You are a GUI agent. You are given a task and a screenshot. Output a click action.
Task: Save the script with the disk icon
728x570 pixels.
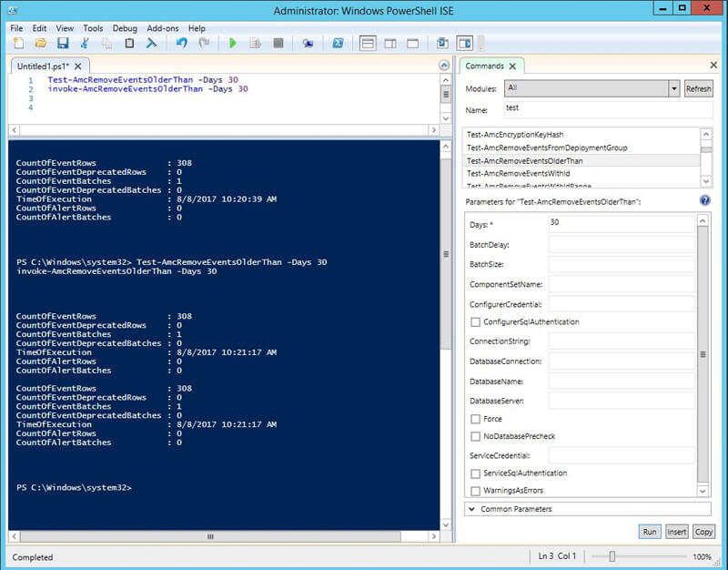click(x=63, y=44)
